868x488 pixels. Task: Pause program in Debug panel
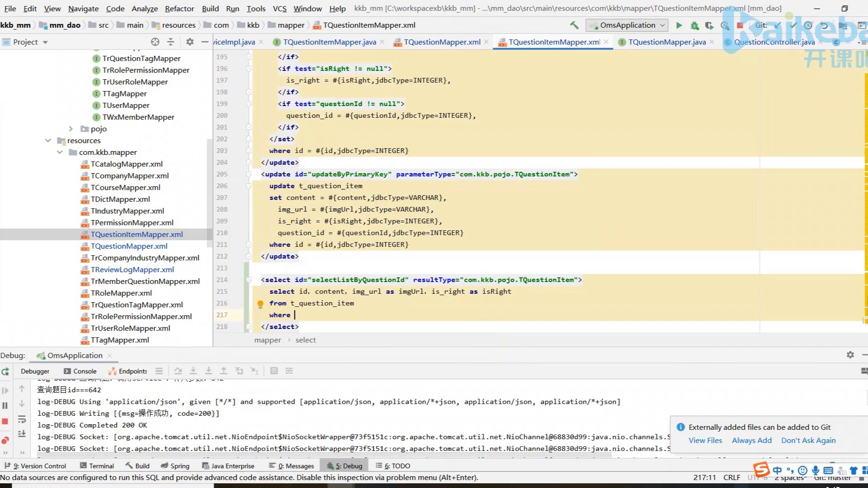click(x=5, y=405)
